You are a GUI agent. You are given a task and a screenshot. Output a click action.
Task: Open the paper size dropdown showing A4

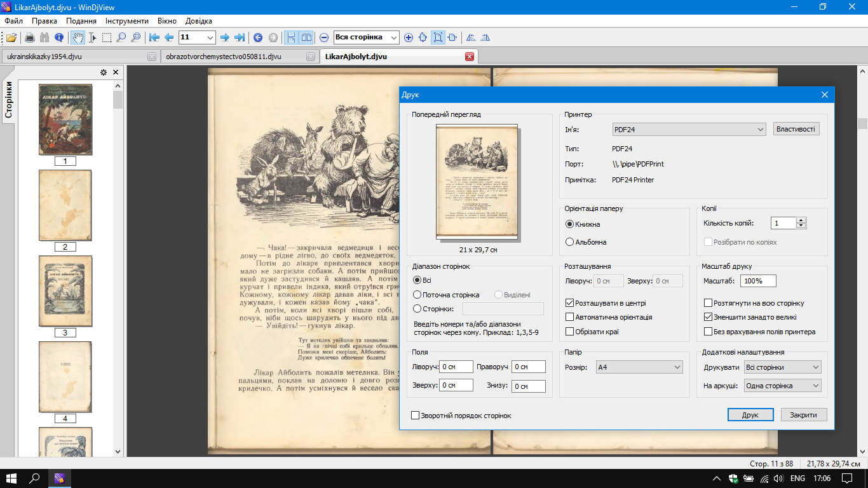(x=639, y=367)
